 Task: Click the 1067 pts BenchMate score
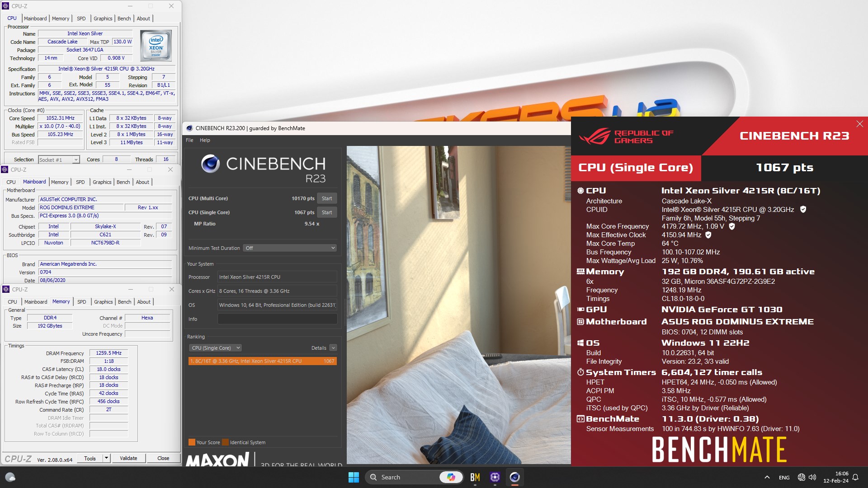(x=784, y=168)
